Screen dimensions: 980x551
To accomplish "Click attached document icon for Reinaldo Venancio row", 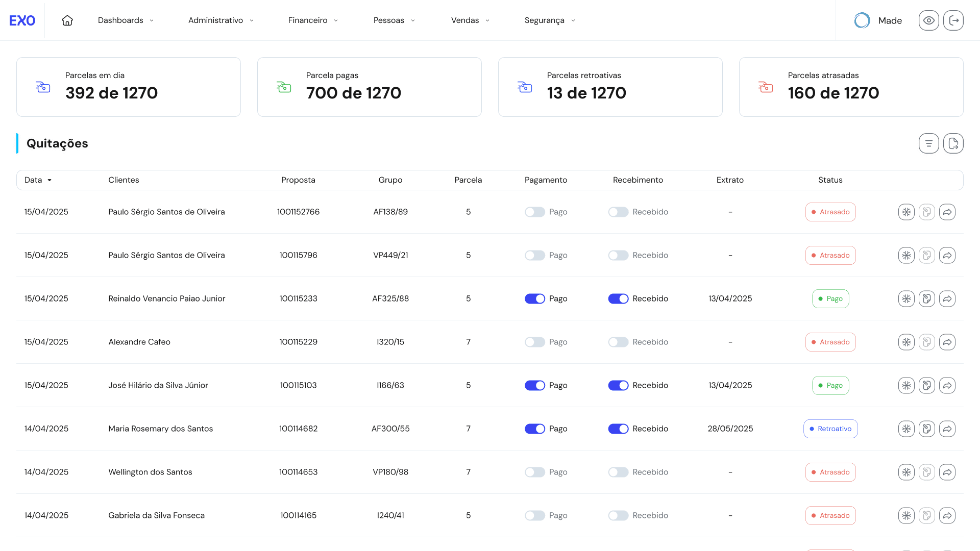I will pyautogui.click(x=926, y=298).
